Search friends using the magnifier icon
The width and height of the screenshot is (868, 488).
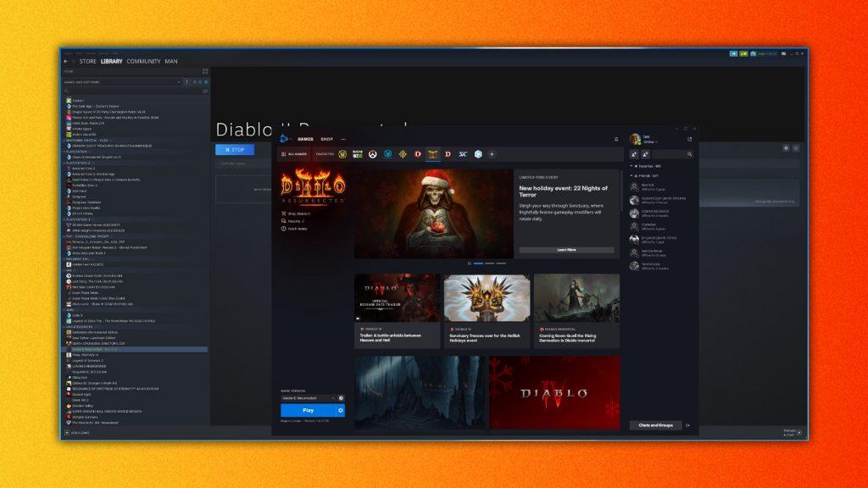click(x=689, y=154)
